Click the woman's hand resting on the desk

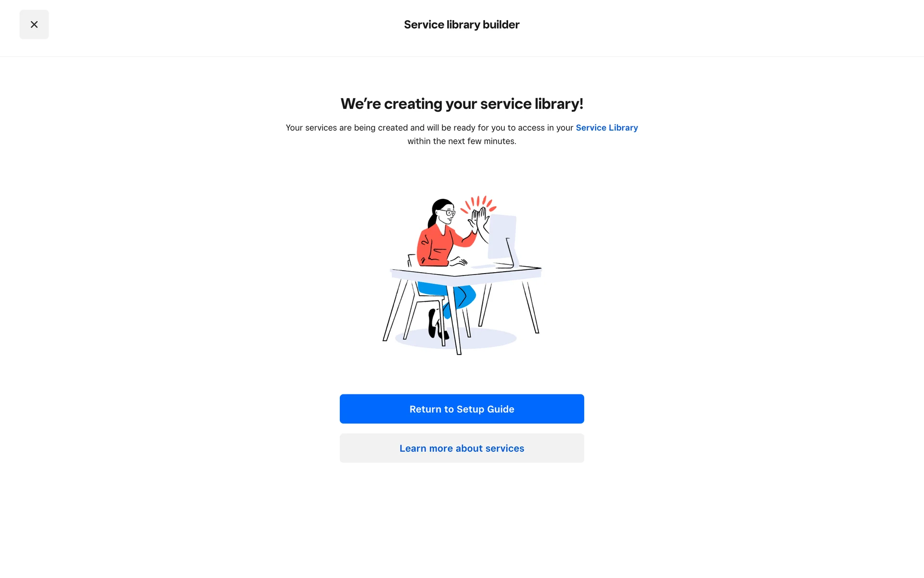tap(458, 262)
